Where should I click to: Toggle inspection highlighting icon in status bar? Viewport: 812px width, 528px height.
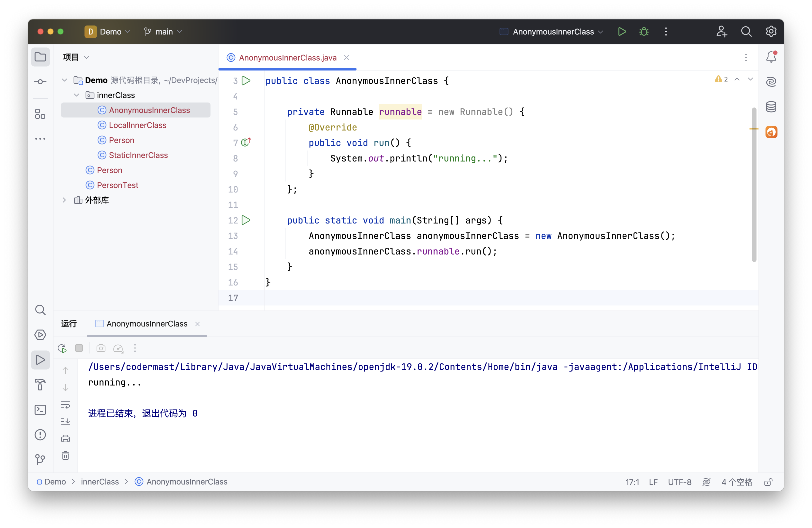point(706,482)
